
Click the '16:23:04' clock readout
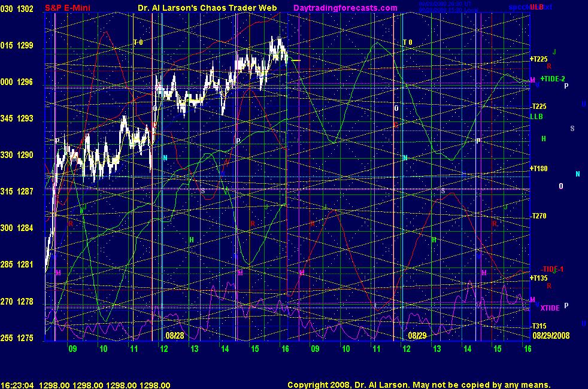click(17, 385)
